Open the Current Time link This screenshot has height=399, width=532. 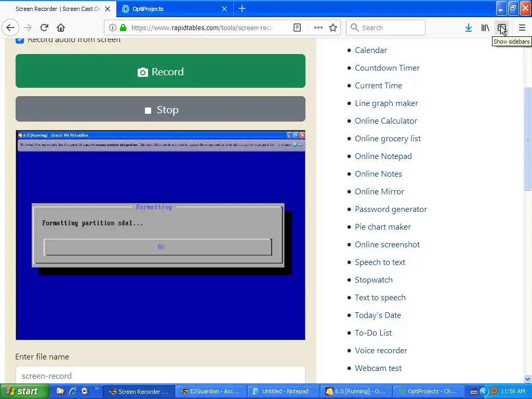point(378,86)
